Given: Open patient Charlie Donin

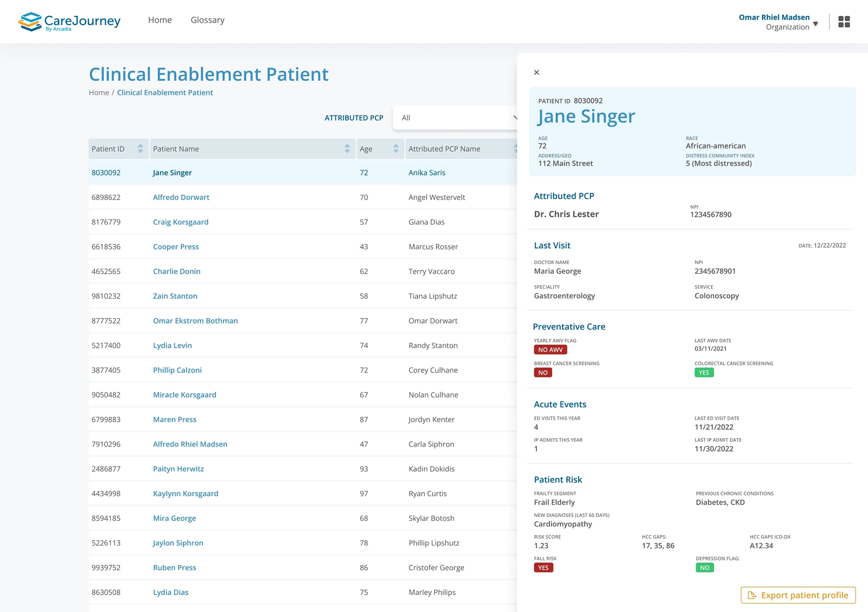Looking at the screenshot, I should click(x=176, y=271).
